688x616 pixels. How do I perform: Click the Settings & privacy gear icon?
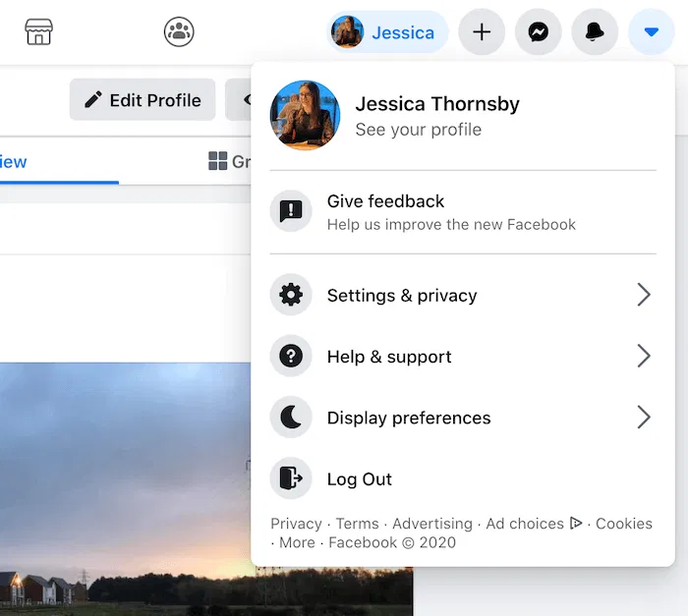tap(291, 296)
